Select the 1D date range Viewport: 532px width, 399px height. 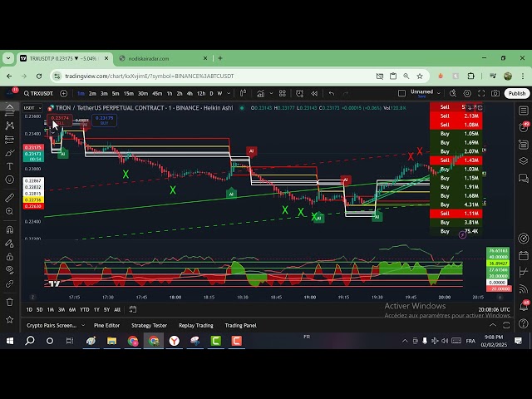tap(29, 309)
